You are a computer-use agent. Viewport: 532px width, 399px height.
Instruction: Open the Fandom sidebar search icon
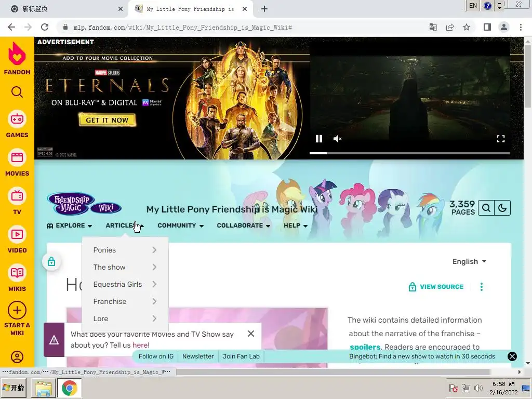tap(17, 92)
